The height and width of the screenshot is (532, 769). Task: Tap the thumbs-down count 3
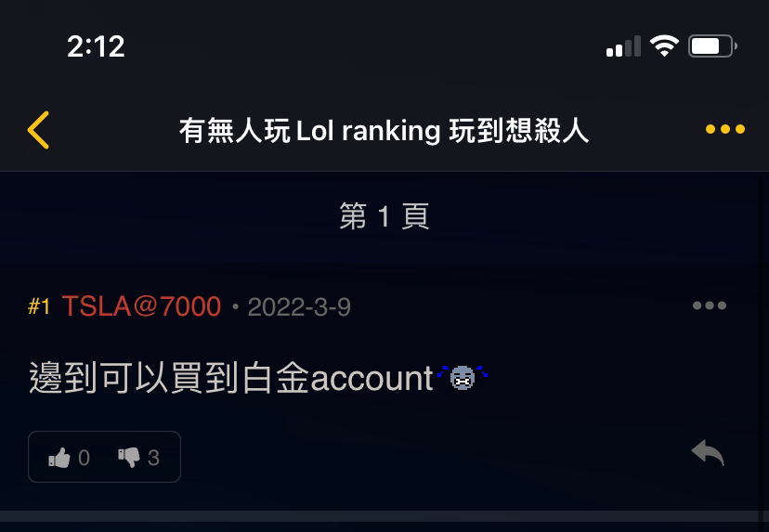(153, 458)
